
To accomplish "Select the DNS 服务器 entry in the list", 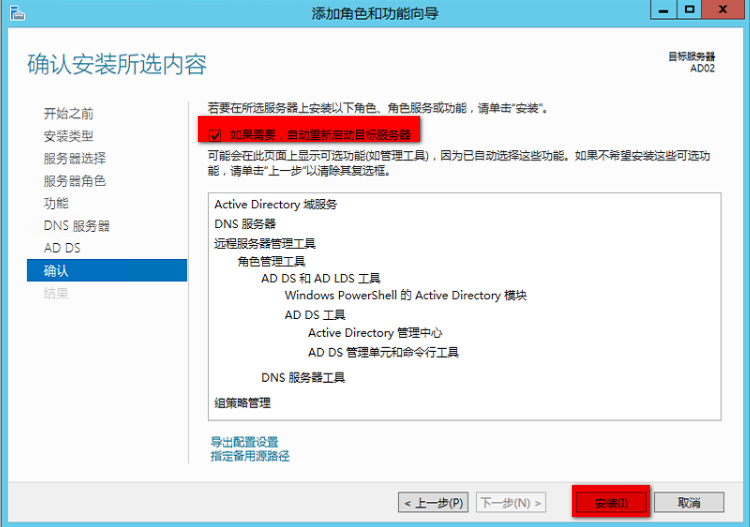I will pyautogui.click(x=245, y=224).
